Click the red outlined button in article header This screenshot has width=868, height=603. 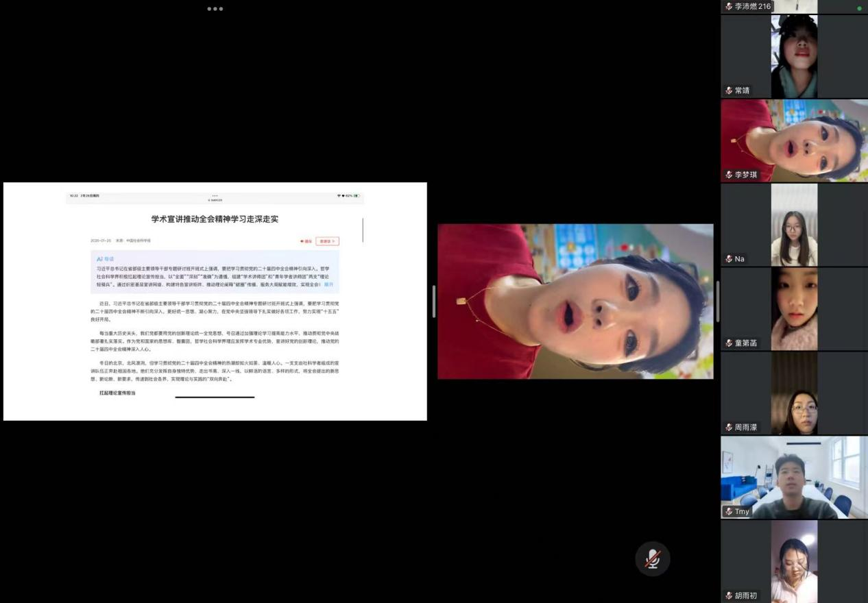tap(327, 241)
